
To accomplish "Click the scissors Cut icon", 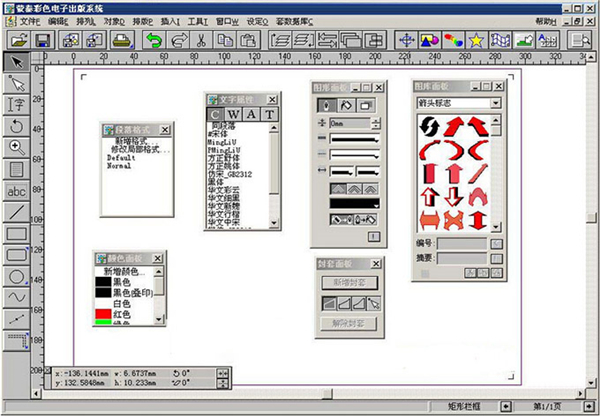I will click(x=201, y=40).
